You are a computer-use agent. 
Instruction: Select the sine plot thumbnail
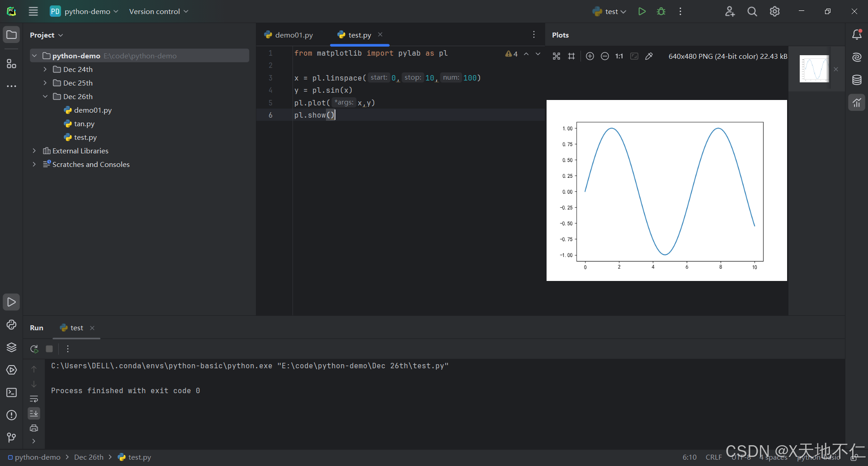pos(814,69)
